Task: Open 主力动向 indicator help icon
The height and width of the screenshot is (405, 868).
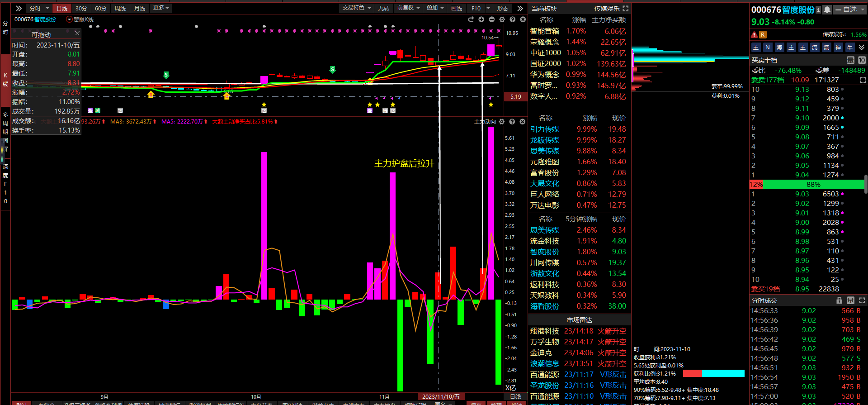Action: pos(512,122)
